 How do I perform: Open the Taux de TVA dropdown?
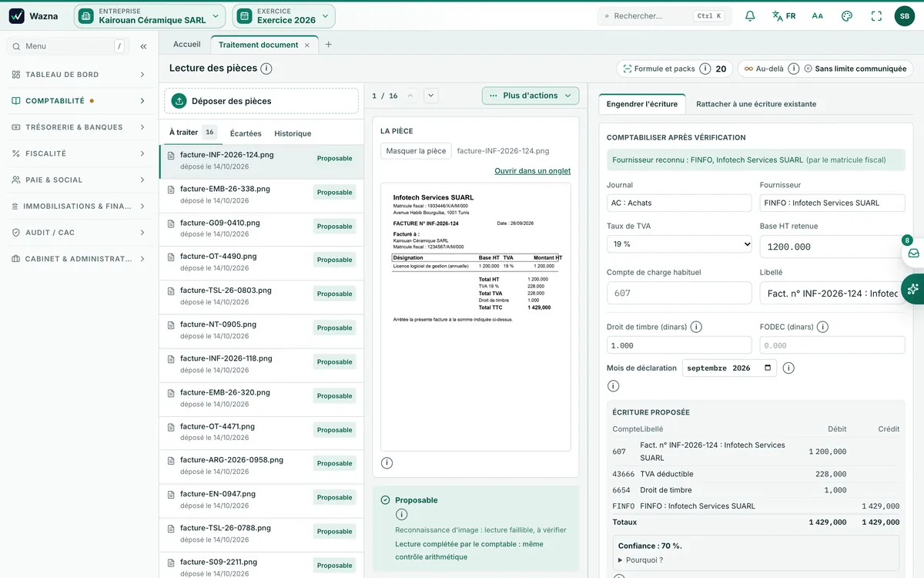coord(679,244)
